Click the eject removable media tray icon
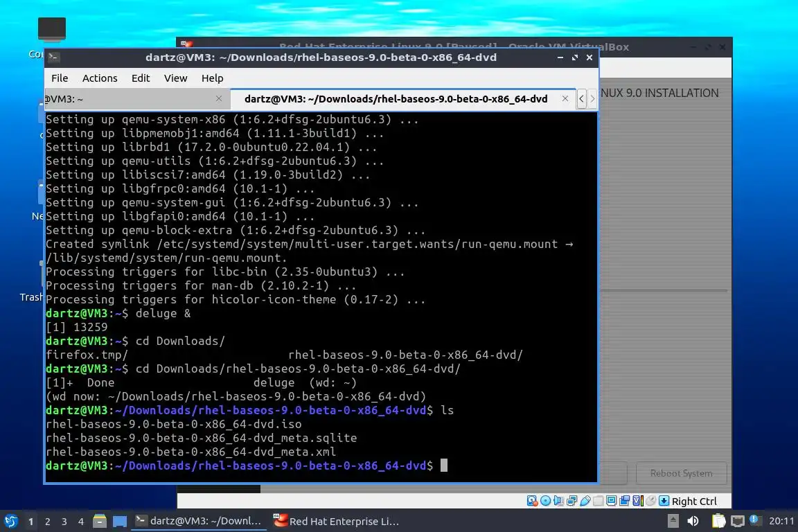798x532 pixels. (673, 521)
